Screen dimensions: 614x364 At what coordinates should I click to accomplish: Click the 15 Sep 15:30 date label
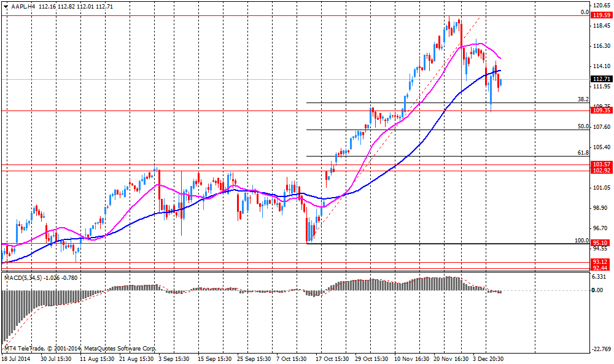[x=214, y=358]
